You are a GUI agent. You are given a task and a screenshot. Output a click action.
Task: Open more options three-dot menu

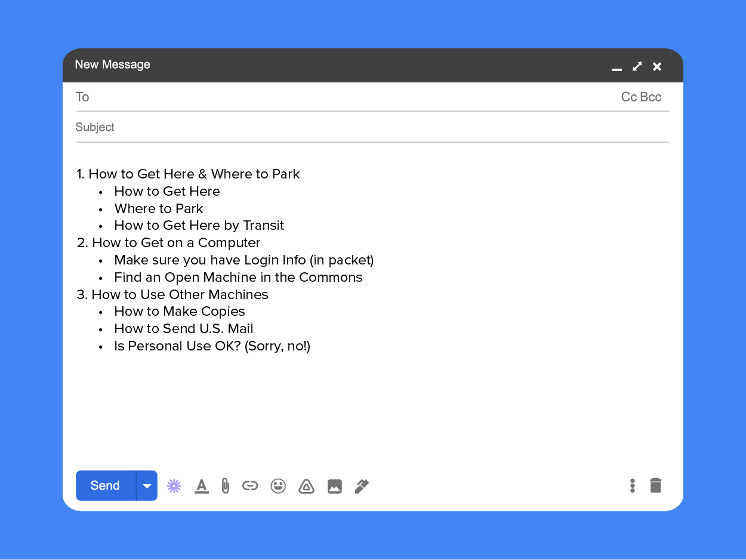[633, 485]
